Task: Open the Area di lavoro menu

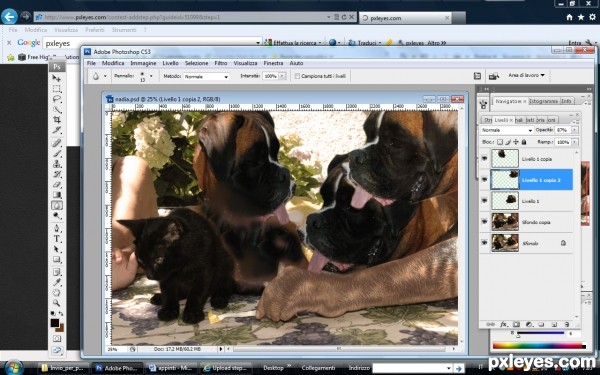Action: 527,75
